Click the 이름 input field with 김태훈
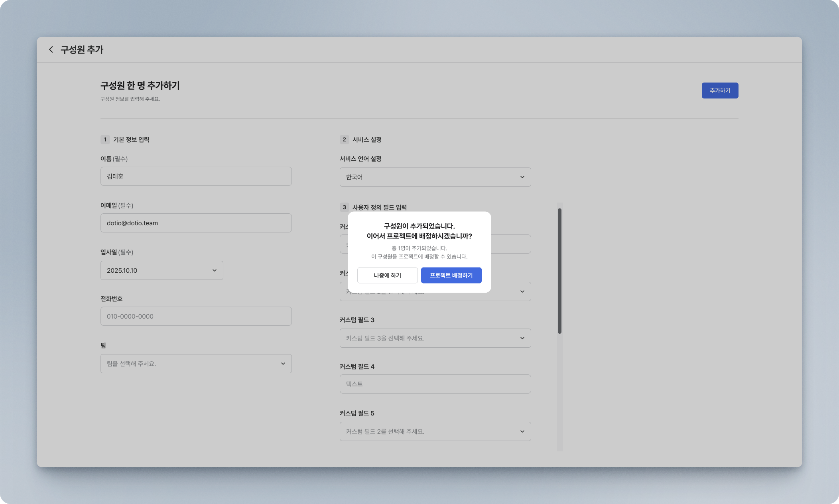839x504 pixels. coord(196,176)
